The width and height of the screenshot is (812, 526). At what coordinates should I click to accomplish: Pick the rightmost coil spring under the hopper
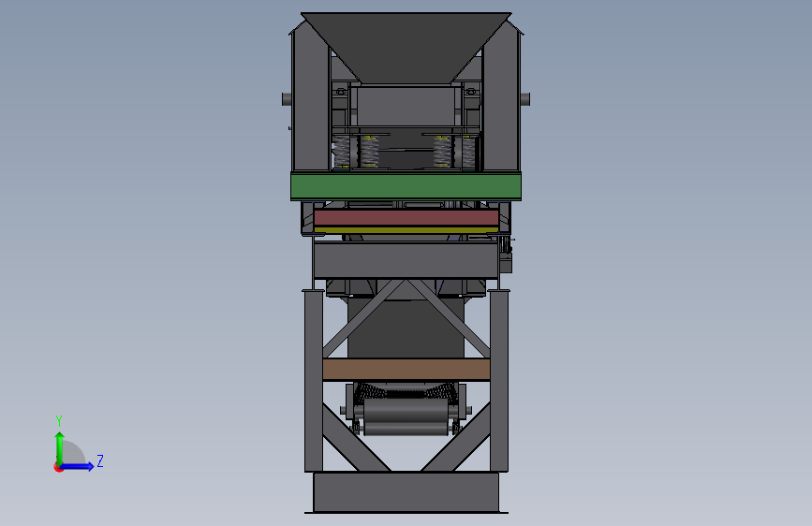468,152
